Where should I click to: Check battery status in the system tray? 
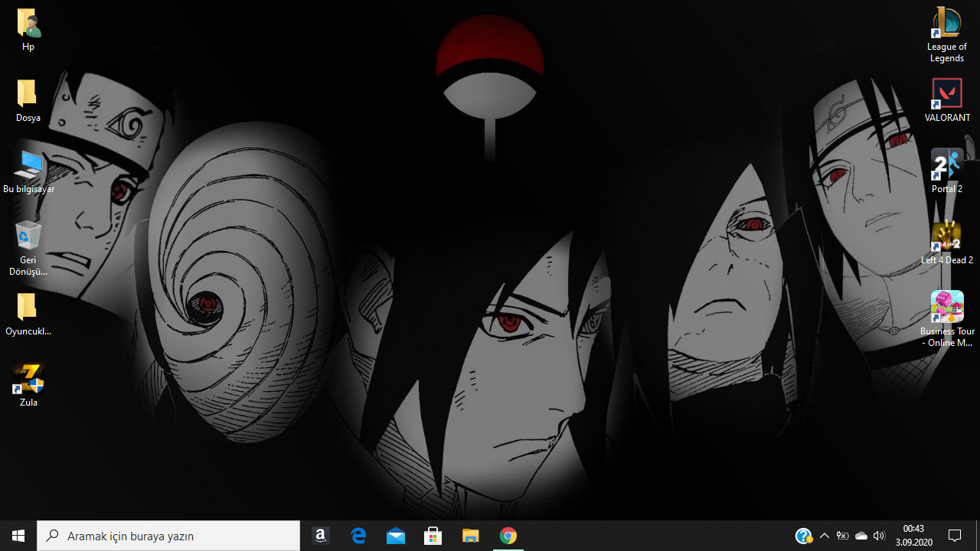tap(843, 536)
